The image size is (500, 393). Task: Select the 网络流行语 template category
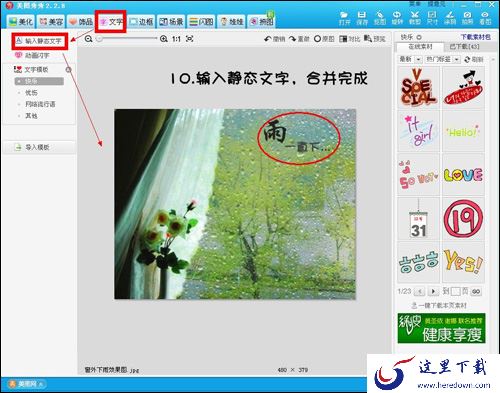[40, 104]
